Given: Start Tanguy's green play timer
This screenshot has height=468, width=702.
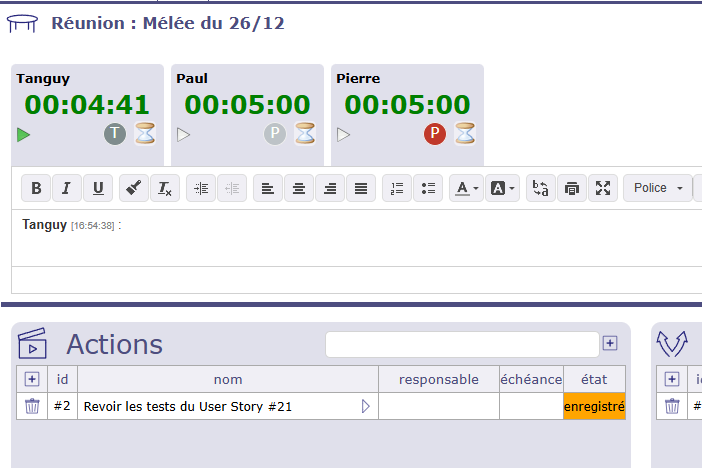Looking at the screenshot, I should click(x=24, y=135).
